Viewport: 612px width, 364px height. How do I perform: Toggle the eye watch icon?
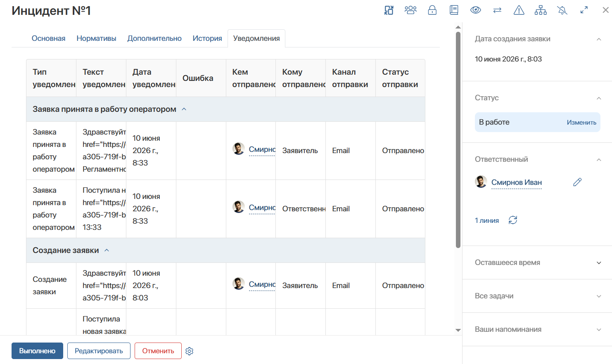pos(476,10)
